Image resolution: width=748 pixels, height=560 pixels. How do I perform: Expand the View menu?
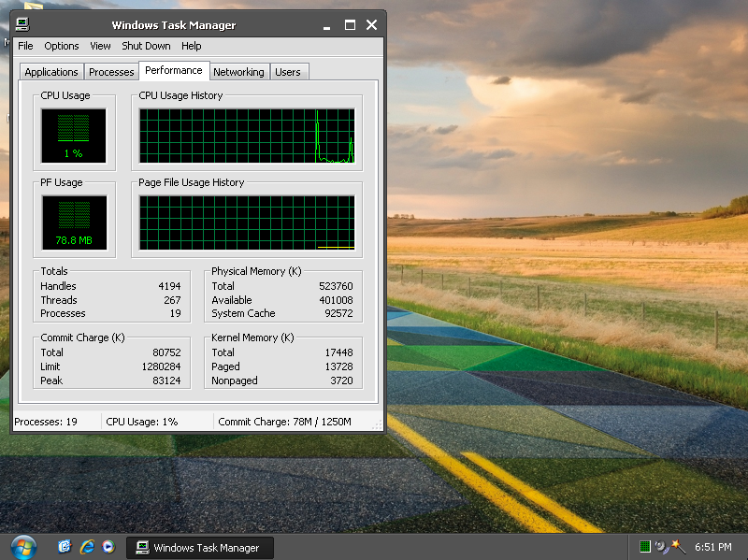[100, 46]
